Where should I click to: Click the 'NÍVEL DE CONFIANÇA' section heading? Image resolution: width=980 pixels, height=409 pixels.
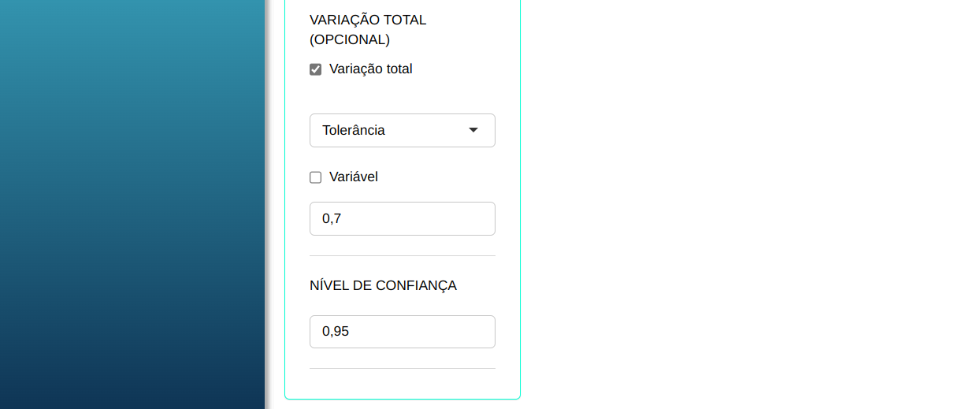tap(383, 285)
